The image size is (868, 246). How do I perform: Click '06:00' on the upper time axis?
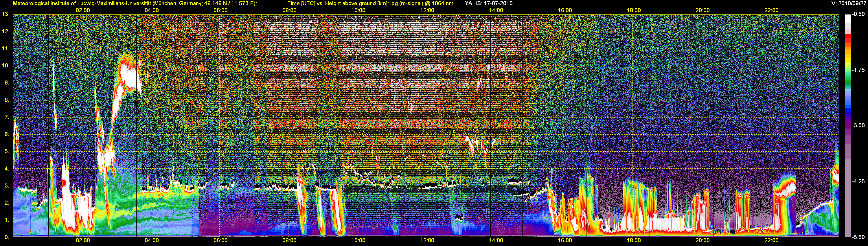(x=221, y=10)
